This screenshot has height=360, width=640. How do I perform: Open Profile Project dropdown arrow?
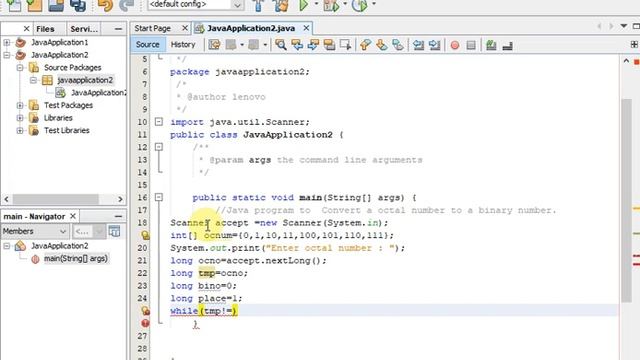pos(373,4)
